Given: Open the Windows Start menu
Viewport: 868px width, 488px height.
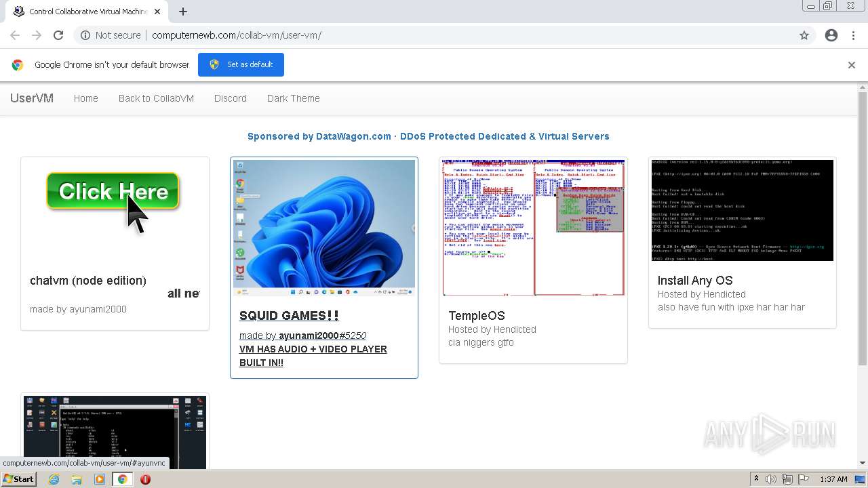Looking at the screenshot, I should [x=18, y=479].
